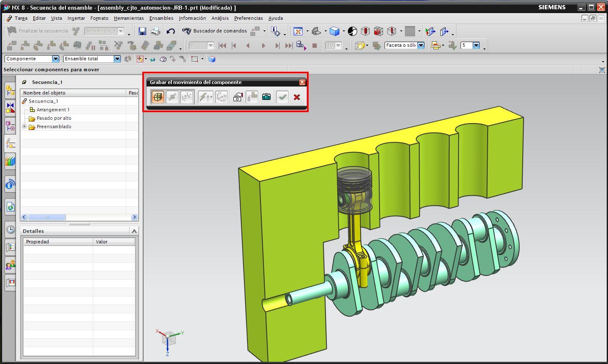This screenshot has height=364, width=608.
Task: Click the Save (floppy disk) icon
Action: pos(142,31)
